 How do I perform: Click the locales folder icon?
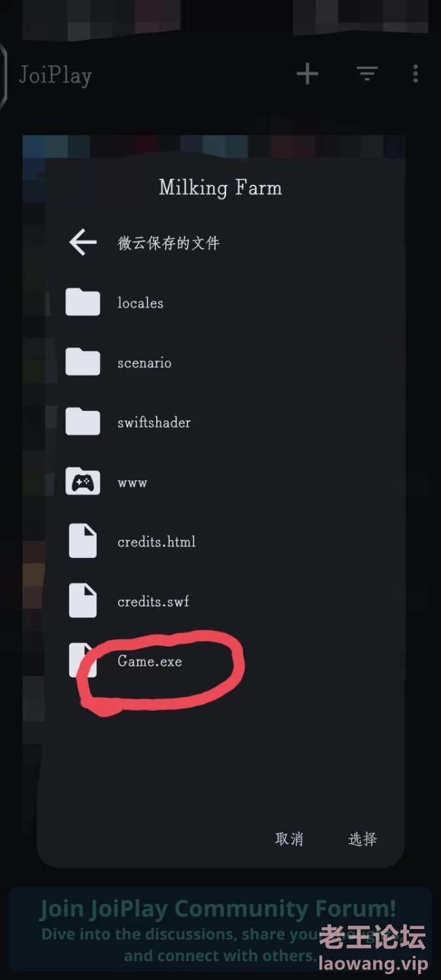tap(83, 302)
